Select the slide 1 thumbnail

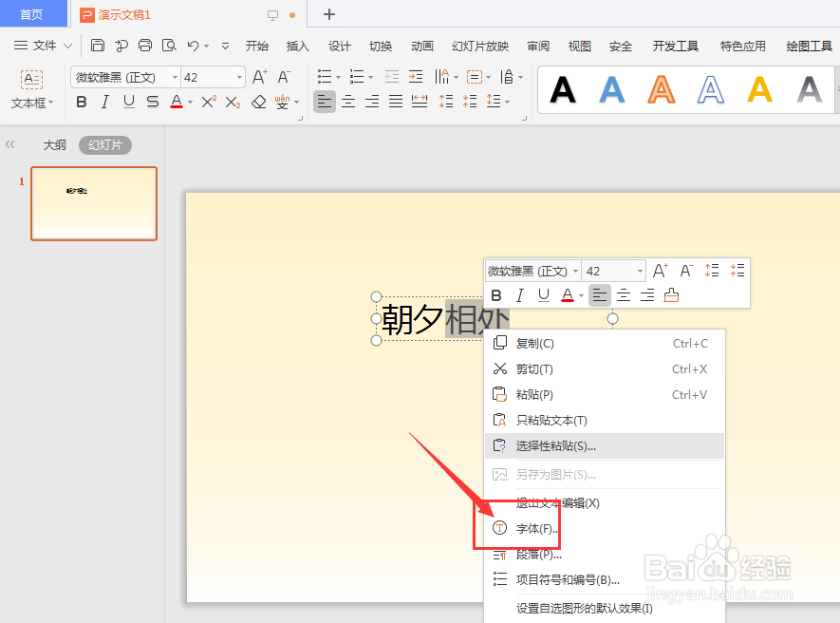(93, 203)
